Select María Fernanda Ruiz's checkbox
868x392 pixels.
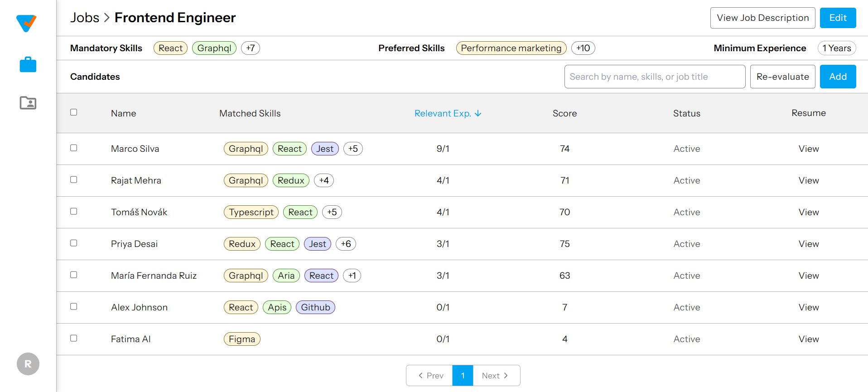click(x=74, y=275)
